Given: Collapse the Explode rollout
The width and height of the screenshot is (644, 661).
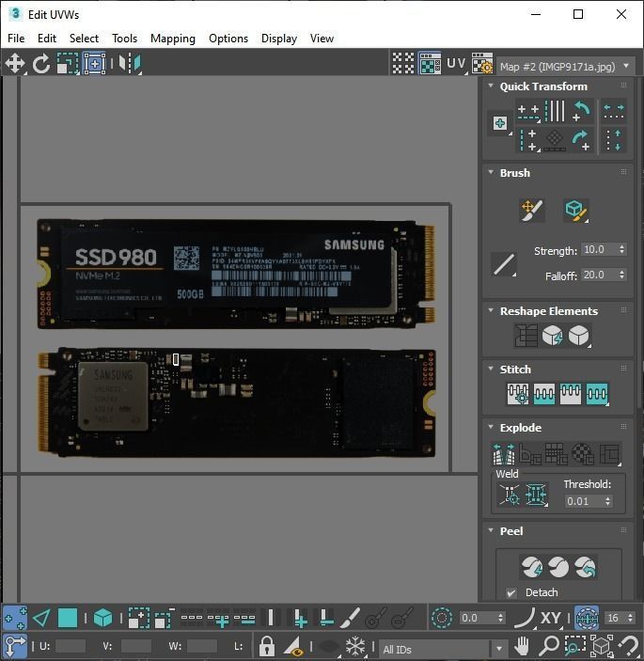Looking at the screenshot, I should pos(491,427).
